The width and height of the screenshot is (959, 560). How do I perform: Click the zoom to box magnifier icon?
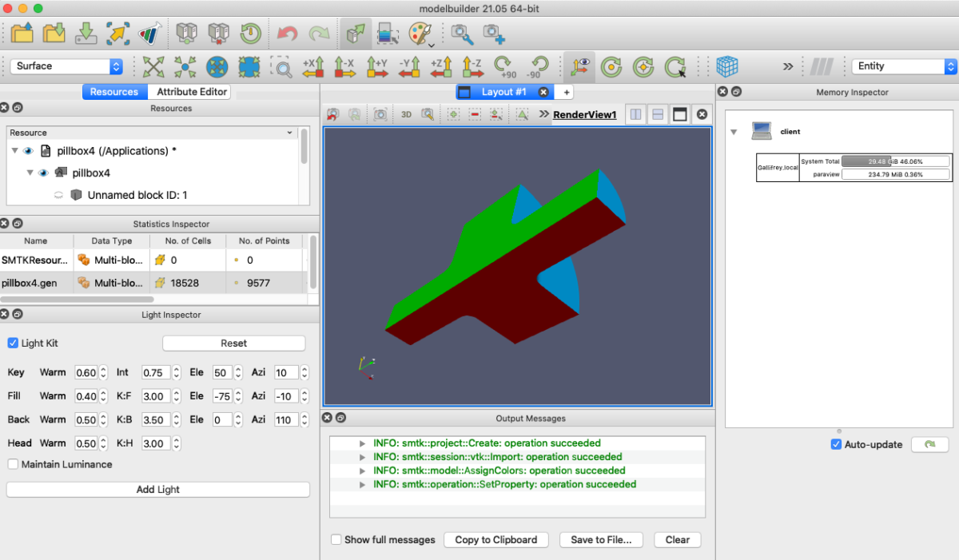point(281,66)
